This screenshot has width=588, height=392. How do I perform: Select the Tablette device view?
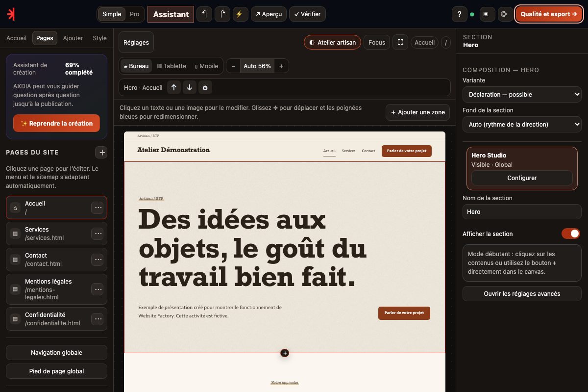click(171, 66)
